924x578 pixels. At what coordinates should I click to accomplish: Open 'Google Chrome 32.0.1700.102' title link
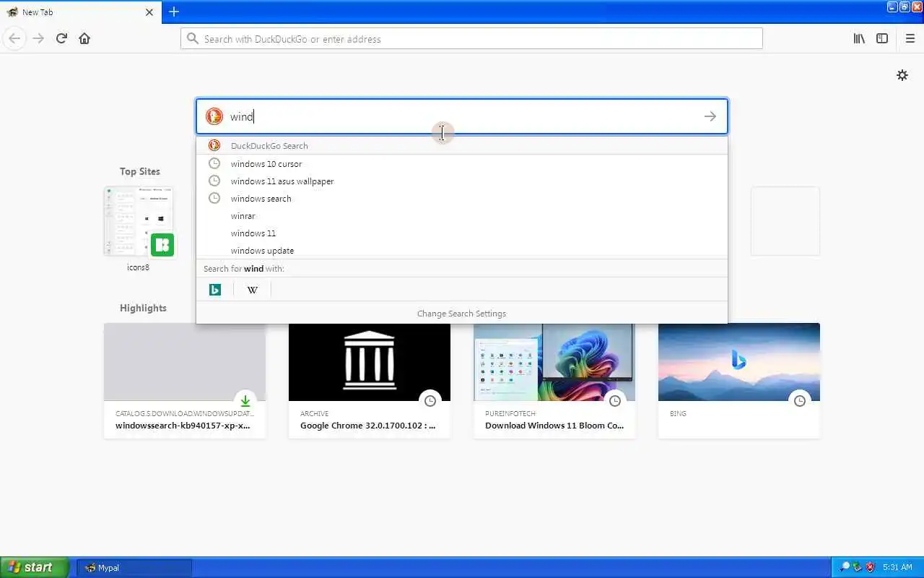pyautogui.click(x=368, y=426)
